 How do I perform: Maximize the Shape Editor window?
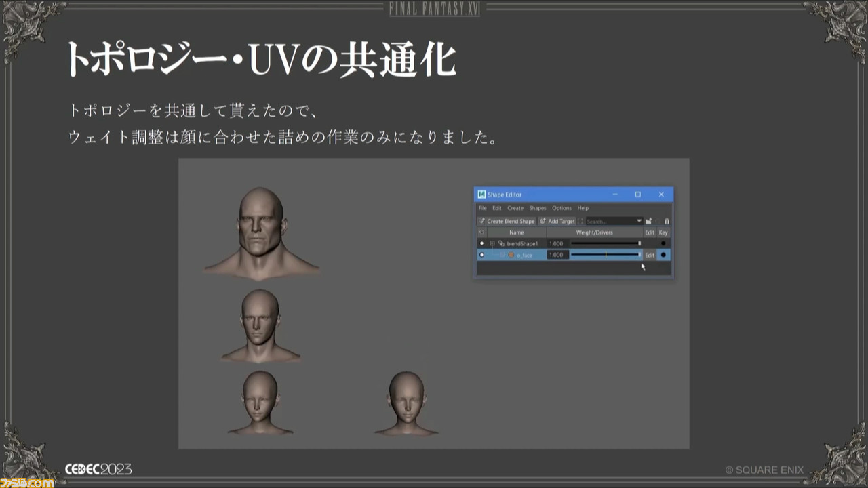[x=638, y=195]
